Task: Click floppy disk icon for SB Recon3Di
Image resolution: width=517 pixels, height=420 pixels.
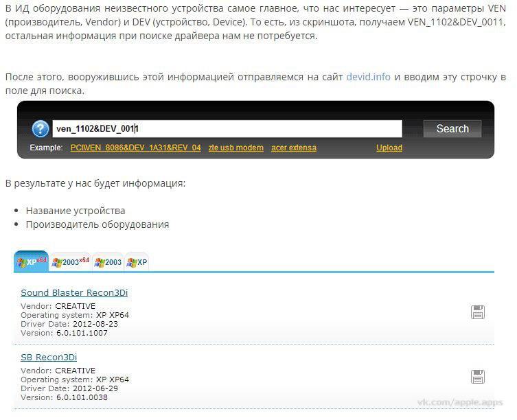Action: click(478, 376)
